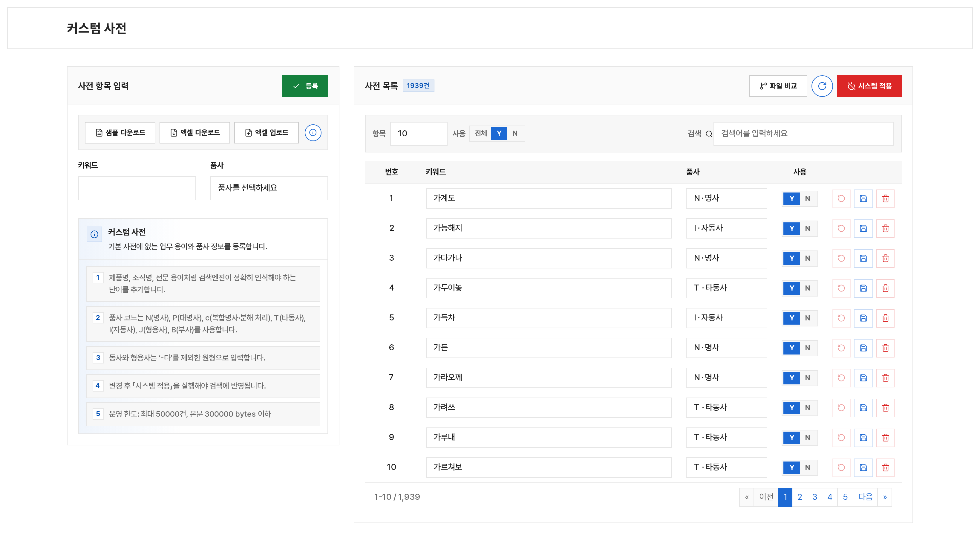Save the 가두어놓 row
The width and height of the screenshot is (980, 547).
pos(863,288)
